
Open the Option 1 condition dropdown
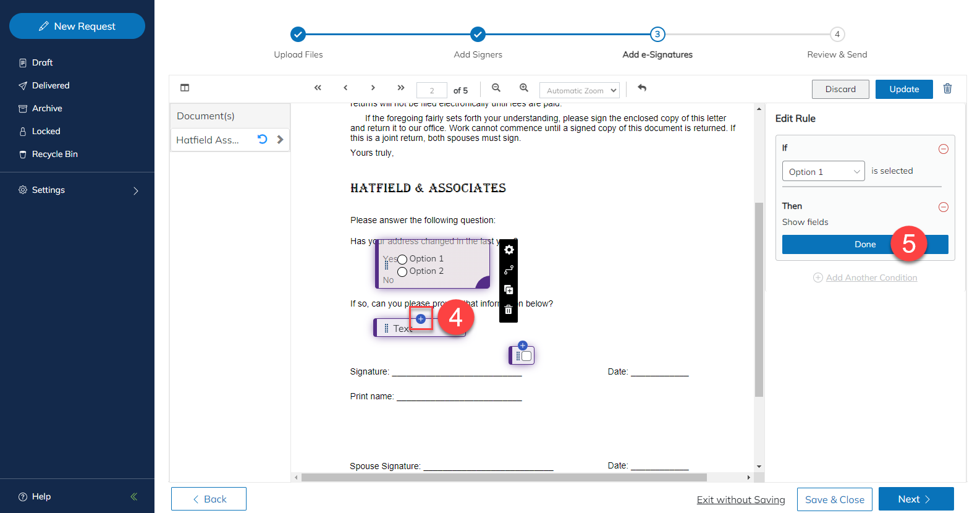click(x=823, y=172)
